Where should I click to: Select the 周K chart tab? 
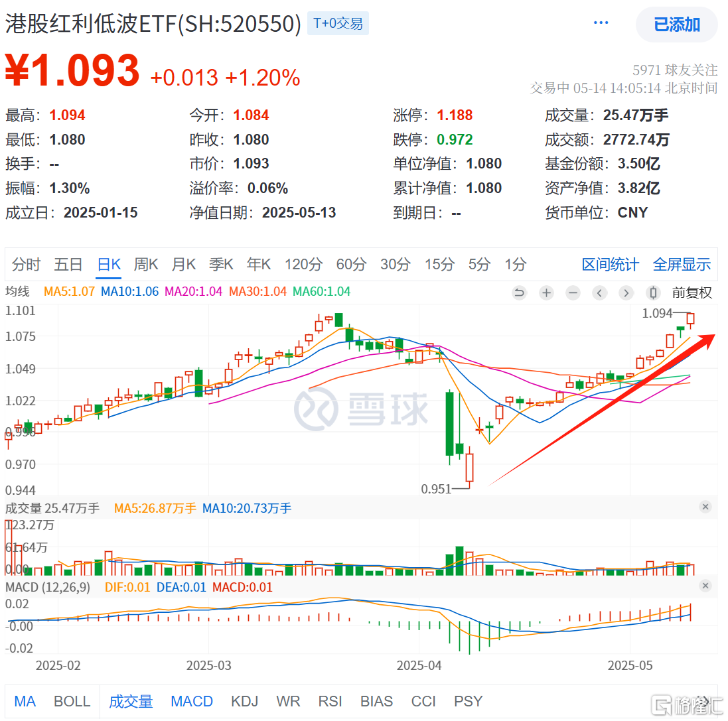146,265
